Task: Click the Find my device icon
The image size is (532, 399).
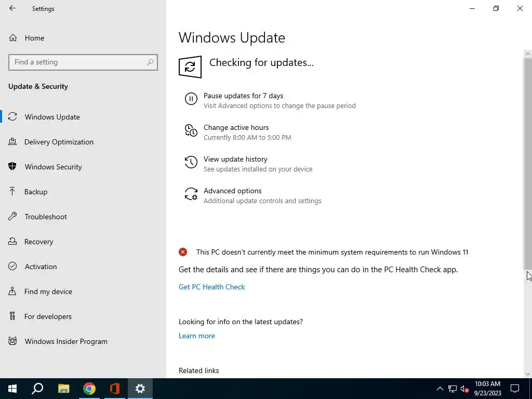Action: tap(12, 291)
